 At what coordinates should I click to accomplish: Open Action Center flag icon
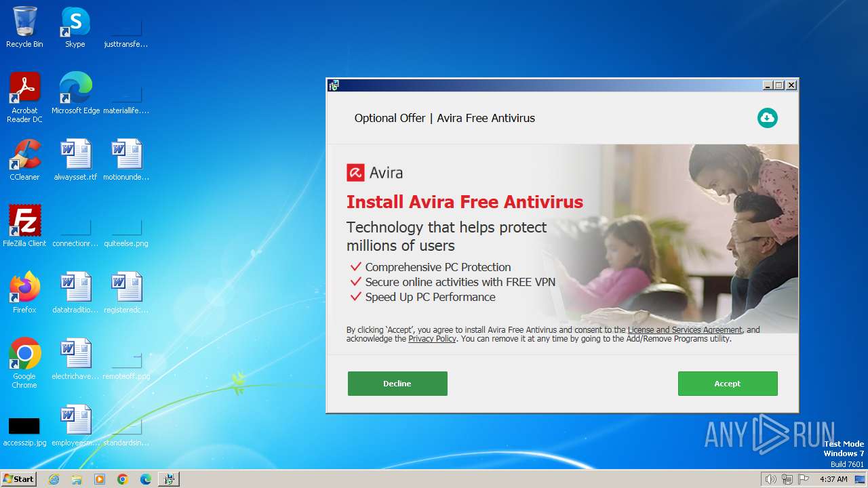(804, 479)
